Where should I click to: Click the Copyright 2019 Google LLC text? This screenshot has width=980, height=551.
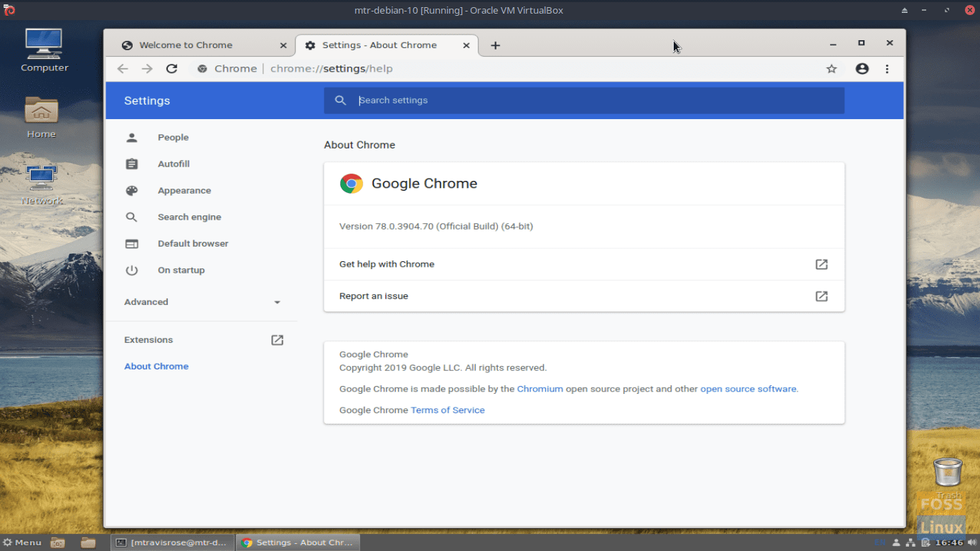[x=443, y=368]
